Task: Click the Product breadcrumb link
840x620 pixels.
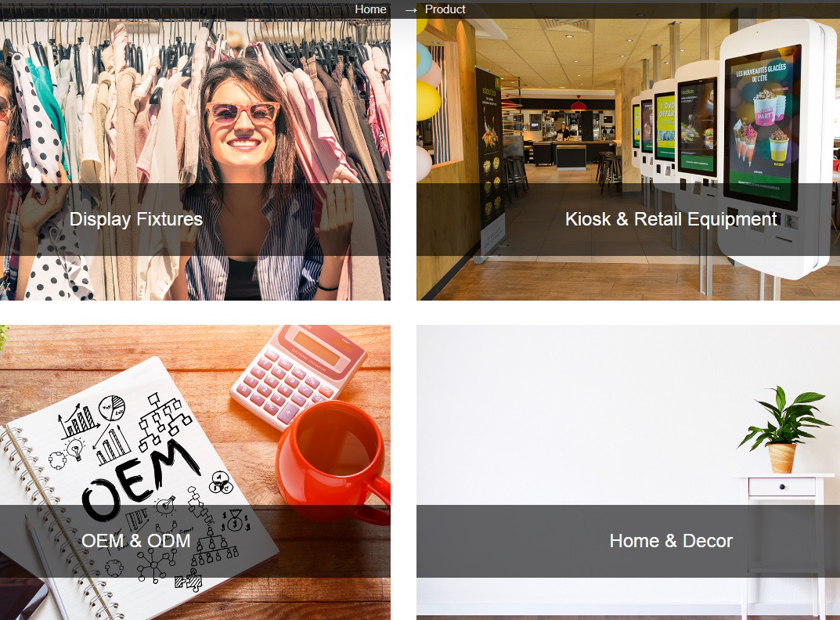Action: (x=445, y=9)
